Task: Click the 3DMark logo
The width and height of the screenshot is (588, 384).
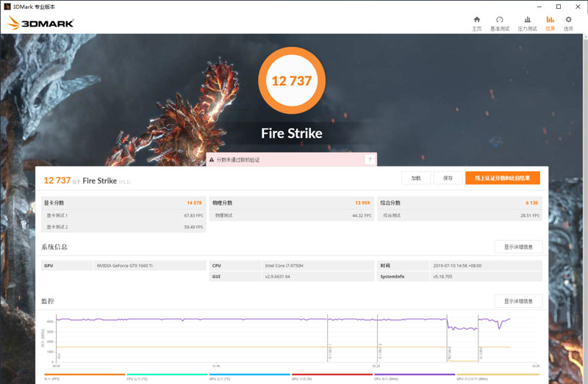Action: 40,23
